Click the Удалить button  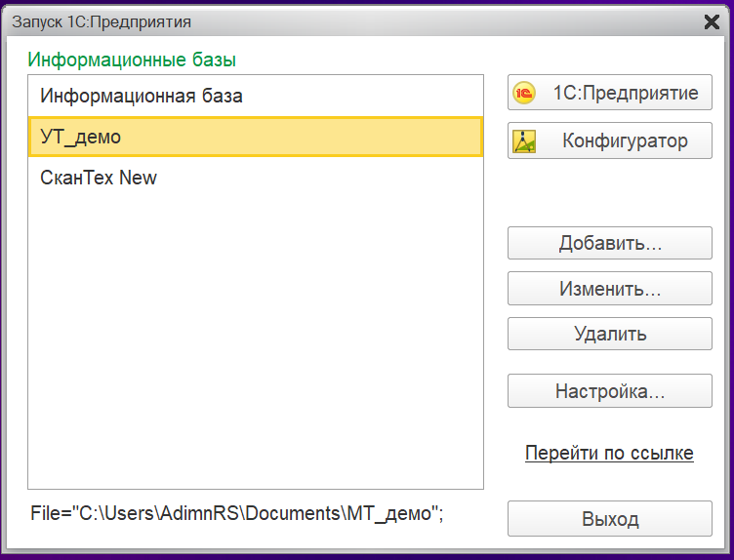click(x=610, y=335)
